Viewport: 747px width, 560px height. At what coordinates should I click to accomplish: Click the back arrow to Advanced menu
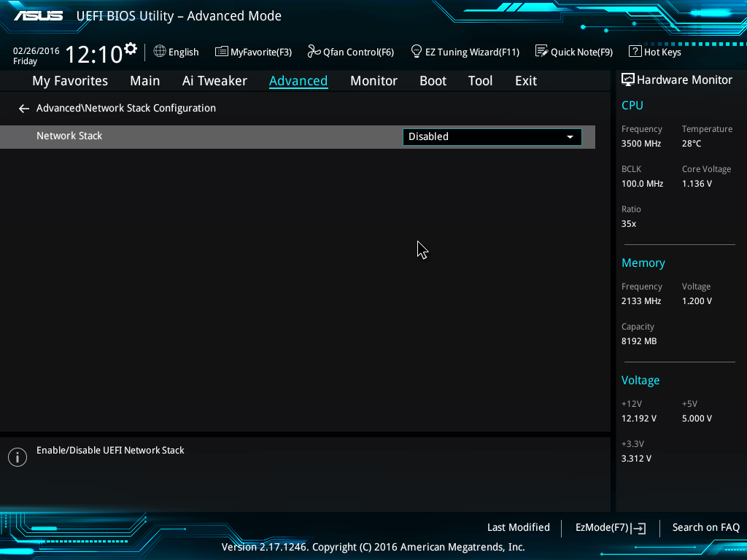(x=24, y=109)
